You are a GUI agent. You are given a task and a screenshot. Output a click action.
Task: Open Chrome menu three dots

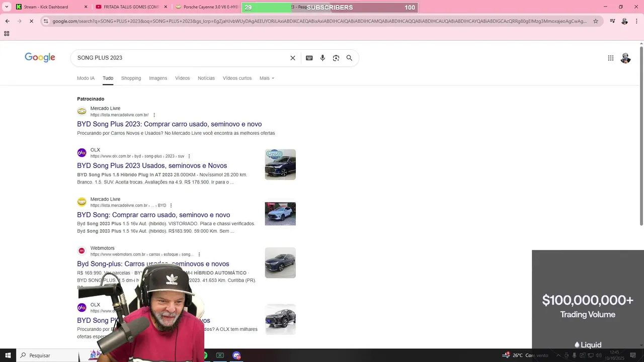pos(636,21)
